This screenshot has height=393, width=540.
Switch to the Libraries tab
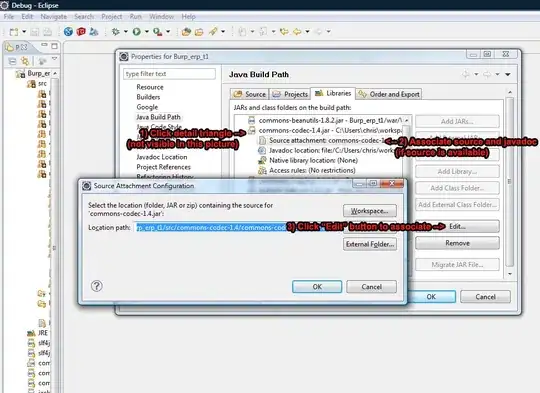click(333, 93)
